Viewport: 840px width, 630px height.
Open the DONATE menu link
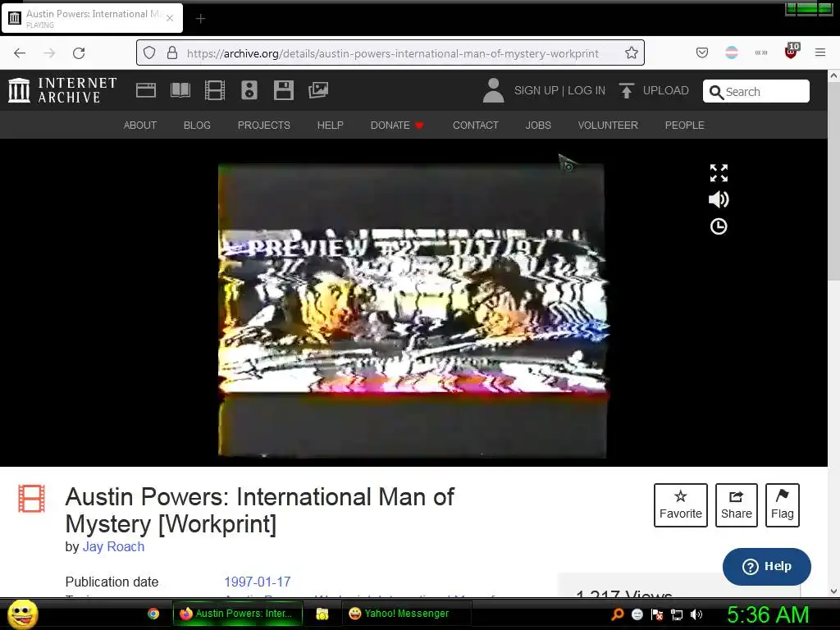pyautogui.click(x=397, y=125)
